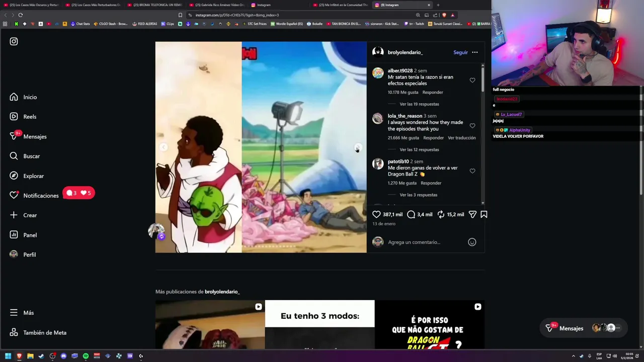Viewport: 644px width, 362px height.
Task: Go to Inicio in the Instagram sidebar
Action: point(23,97)
